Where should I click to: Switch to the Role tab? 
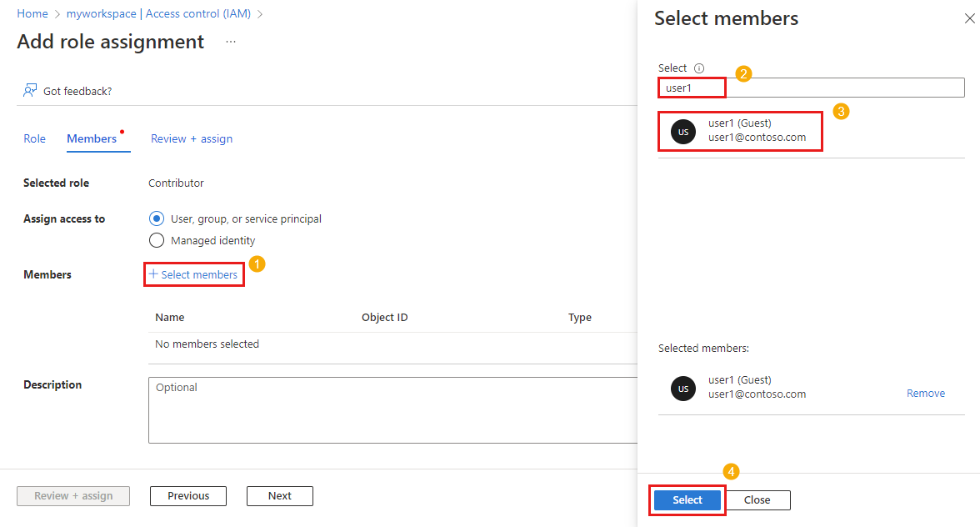(x=34, y=138)
